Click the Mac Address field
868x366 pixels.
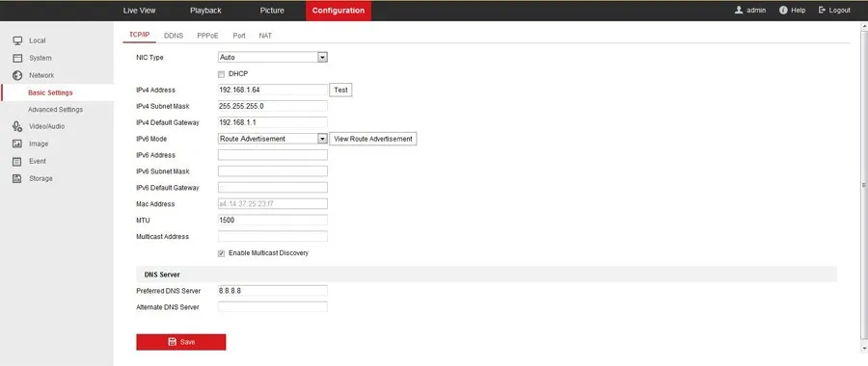tap(272, 204)
